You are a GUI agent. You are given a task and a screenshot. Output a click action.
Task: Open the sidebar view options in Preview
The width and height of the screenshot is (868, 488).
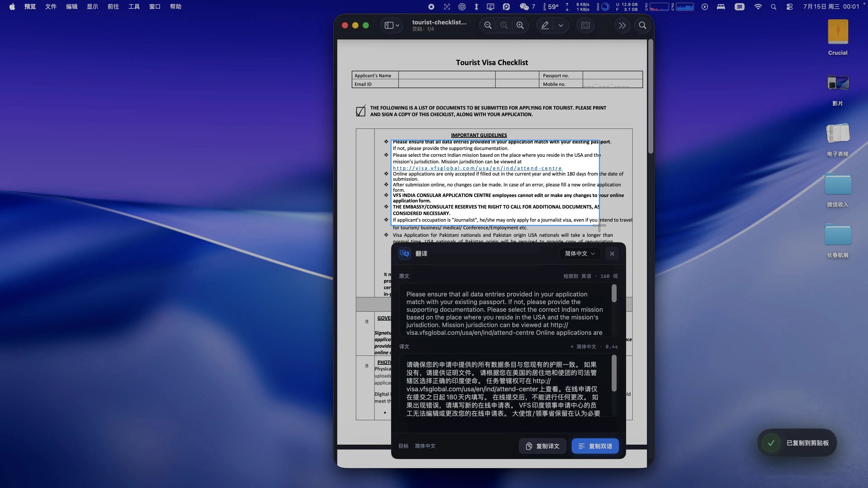pyautogui.click(x=392, y=25)
